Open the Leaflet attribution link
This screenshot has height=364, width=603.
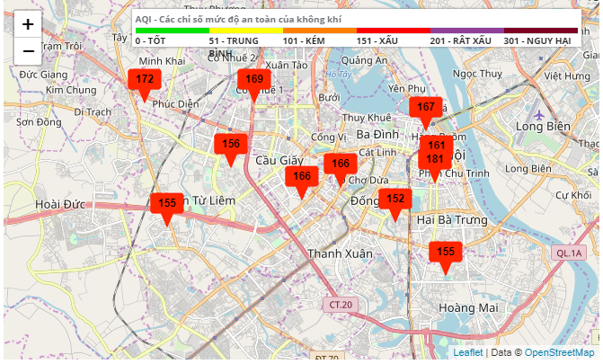pyautogui.click(x=467, y=353)
